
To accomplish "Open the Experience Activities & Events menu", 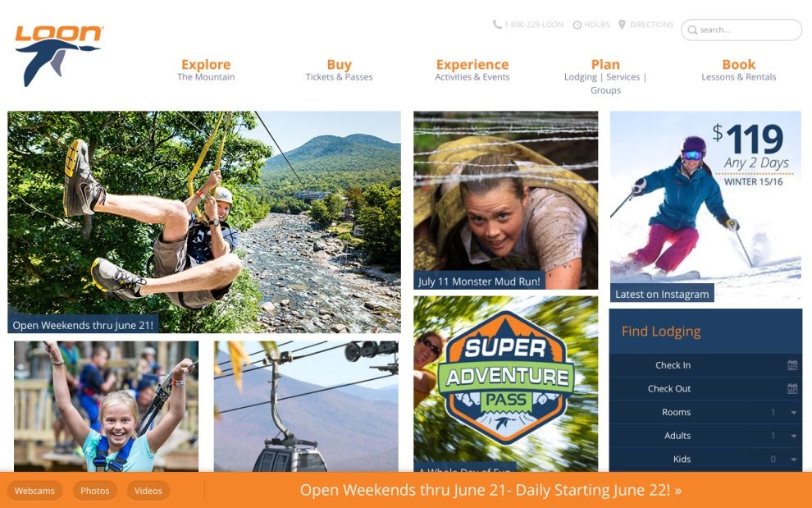I will (x=472, y=70).
